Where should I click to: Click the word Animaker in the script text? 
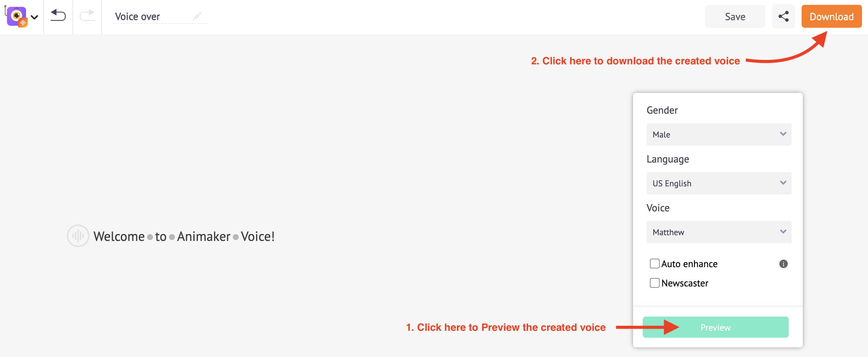(204, 236)
